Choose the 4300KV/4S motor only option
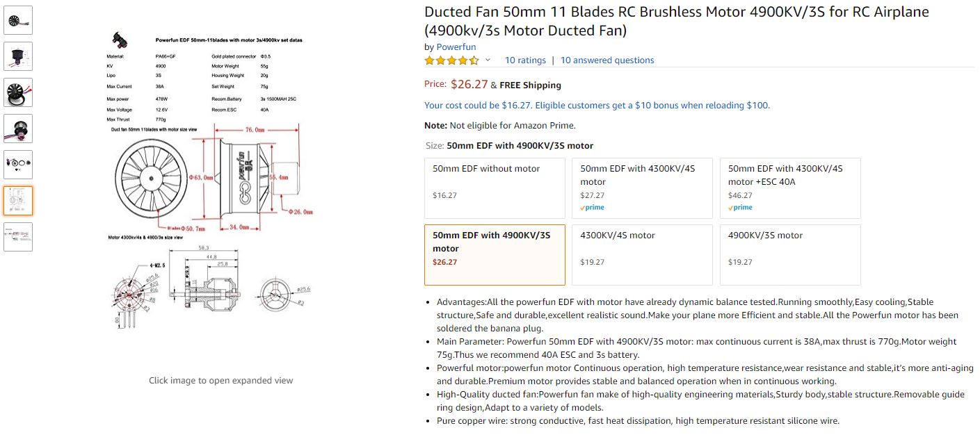 [x=642, y=254]
